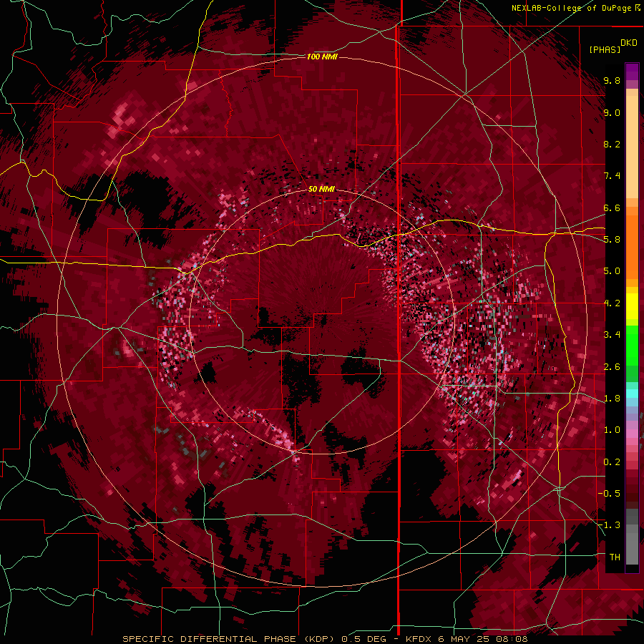Viewport: 644px width, 644px height.
Task: Click the 5.8 value on color scale
Action: tap(612, 240)
